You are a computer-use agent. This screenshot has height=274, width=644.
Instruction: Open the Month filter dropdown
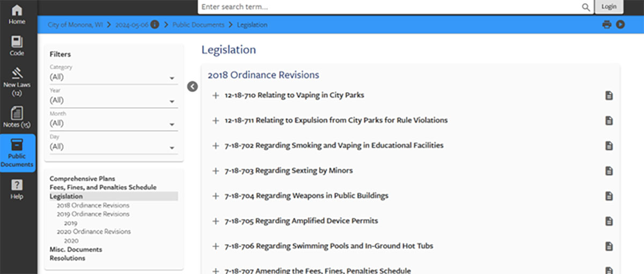(113, 123)
